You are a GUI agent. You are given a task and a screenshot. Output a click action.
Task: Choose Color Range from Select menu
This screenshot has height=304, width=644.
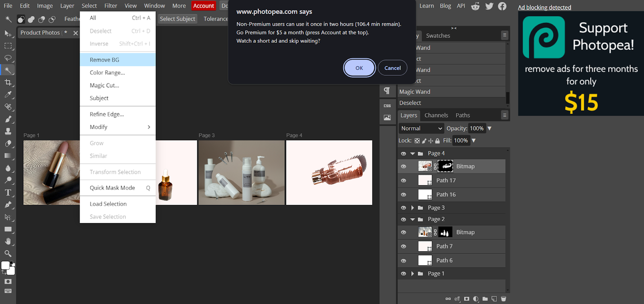107,72
